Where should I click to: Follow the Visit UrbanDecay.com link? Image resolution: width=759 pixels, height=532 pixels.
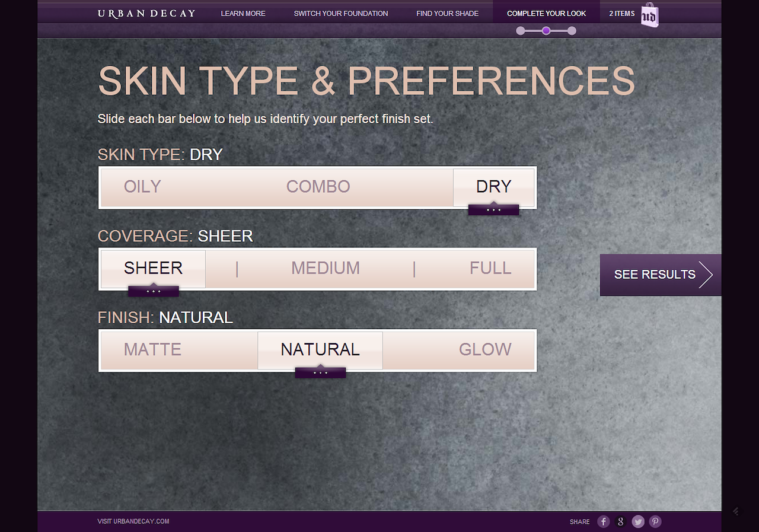133,521
